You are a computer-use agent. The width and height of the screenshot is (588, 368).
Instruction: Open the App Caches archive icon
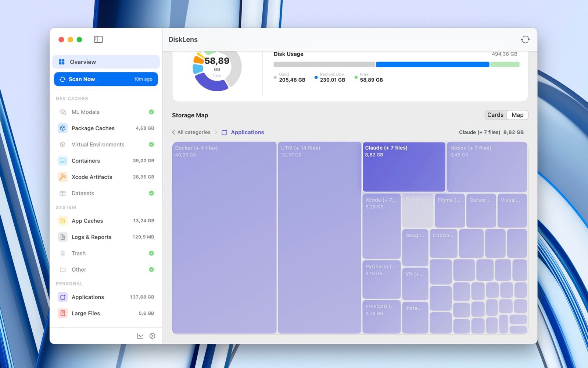point(62,221)
